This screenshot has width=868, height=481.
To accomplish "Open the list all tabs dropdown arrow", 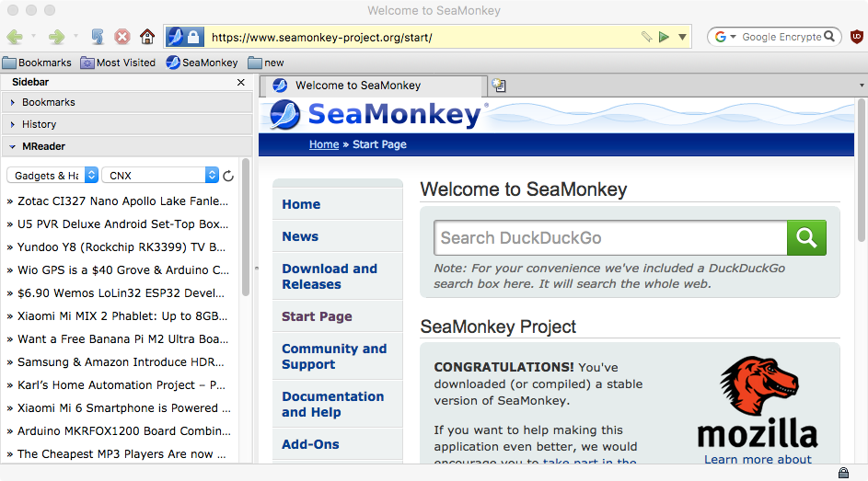I will coord(862,86).
